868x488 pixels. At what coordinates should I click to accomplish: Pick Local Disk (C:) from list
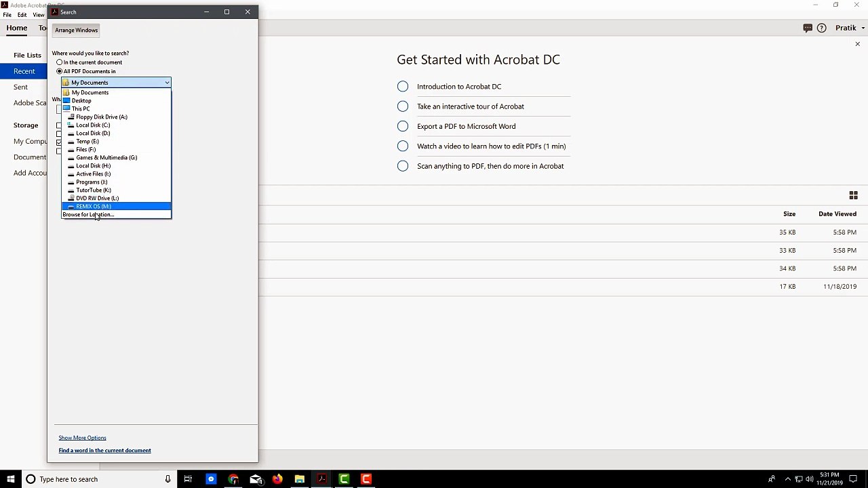point(116,125)
